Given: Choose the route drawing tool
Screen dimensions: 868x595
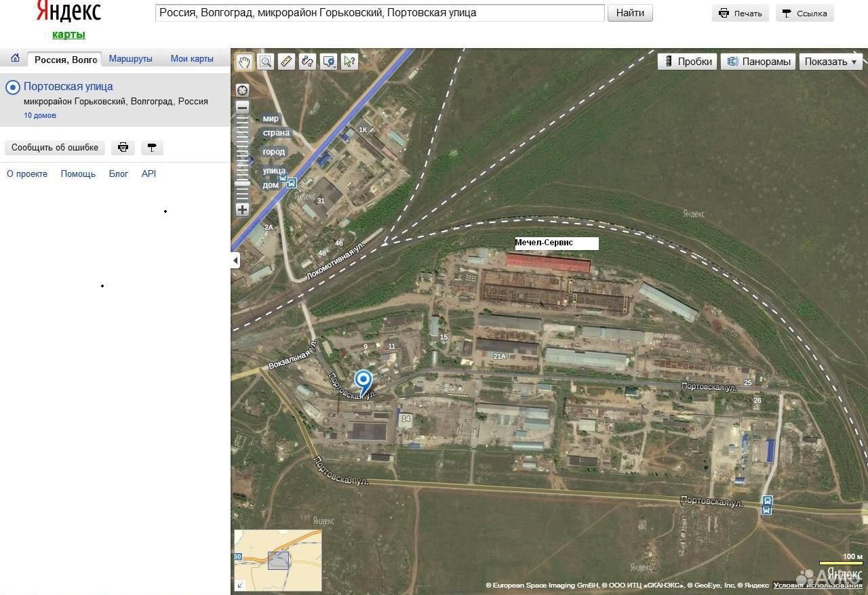Looking at the screenshot, I should pyautogui.click(x=307, y=62).
